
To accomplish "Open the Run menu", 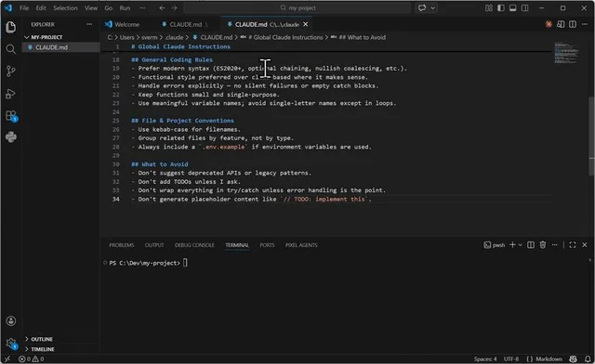I will pos(125,8).
